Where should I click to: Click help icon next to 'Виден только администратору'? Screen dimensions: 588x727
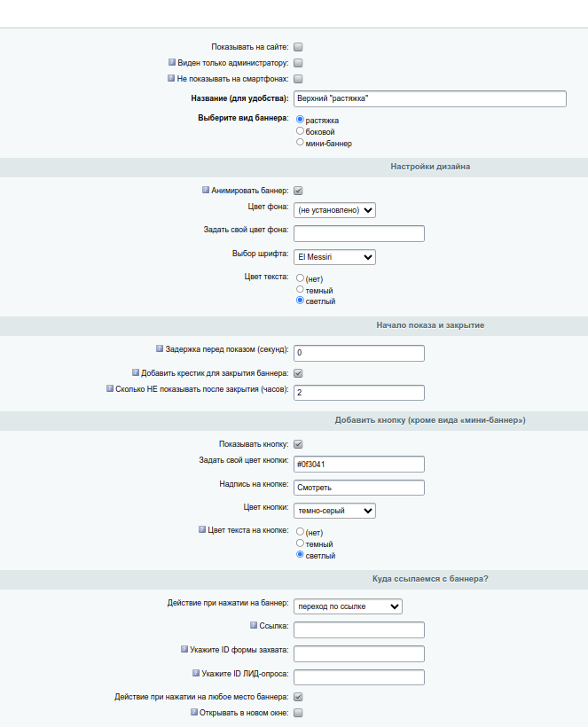click(x=171, y=62)
